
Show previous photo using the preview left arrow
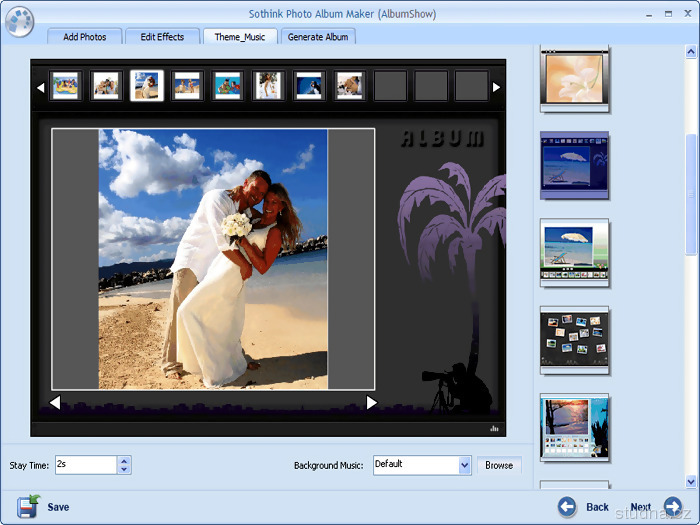[x=55, y=403]
